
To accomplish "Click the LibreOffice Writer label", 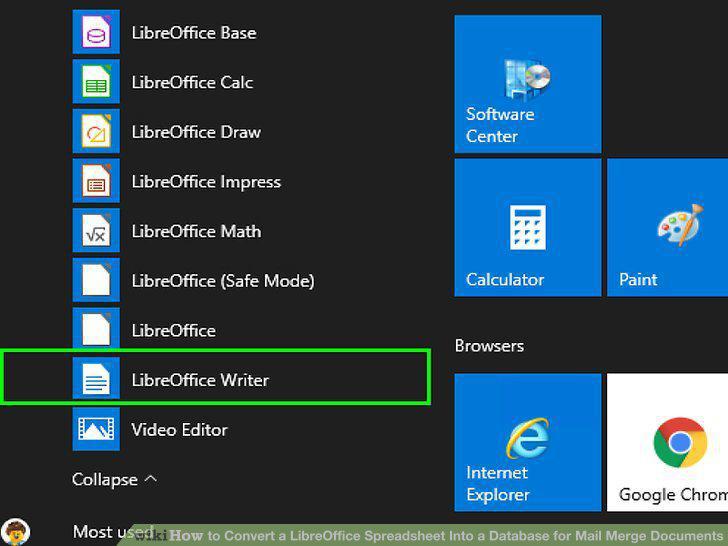I will click(200, 380).
